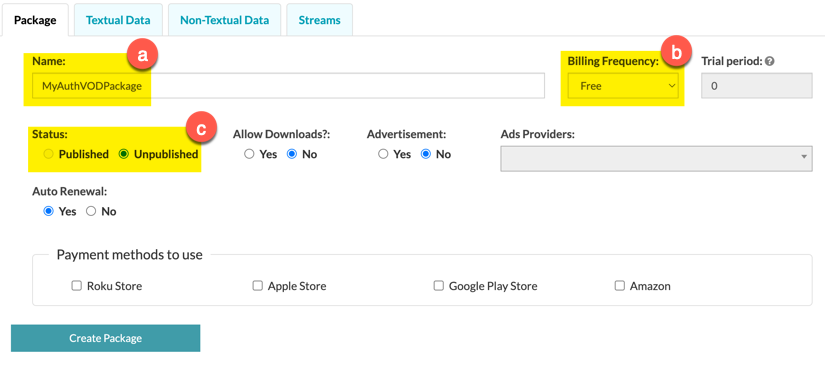Tick the Google Play Store checkbox
Image resolution: width=825 pixels, height=365 pixels.
[438, 286]
